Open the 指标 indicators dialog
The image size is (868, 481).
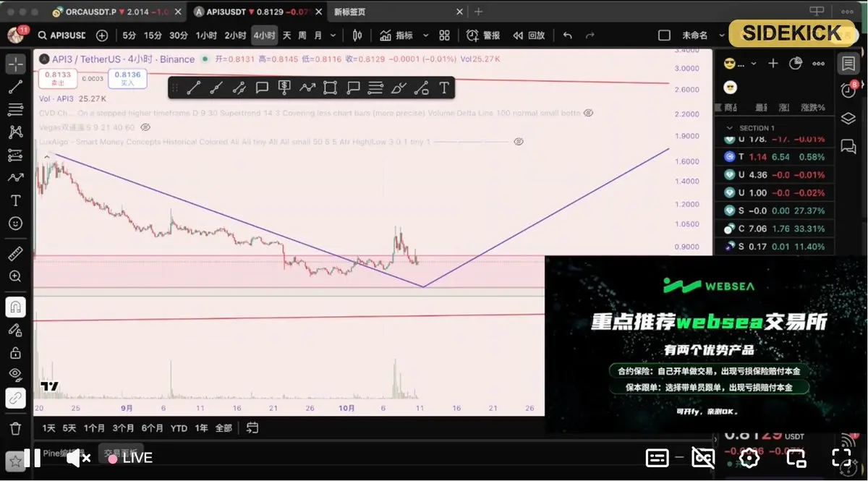[x=397, y=35]
